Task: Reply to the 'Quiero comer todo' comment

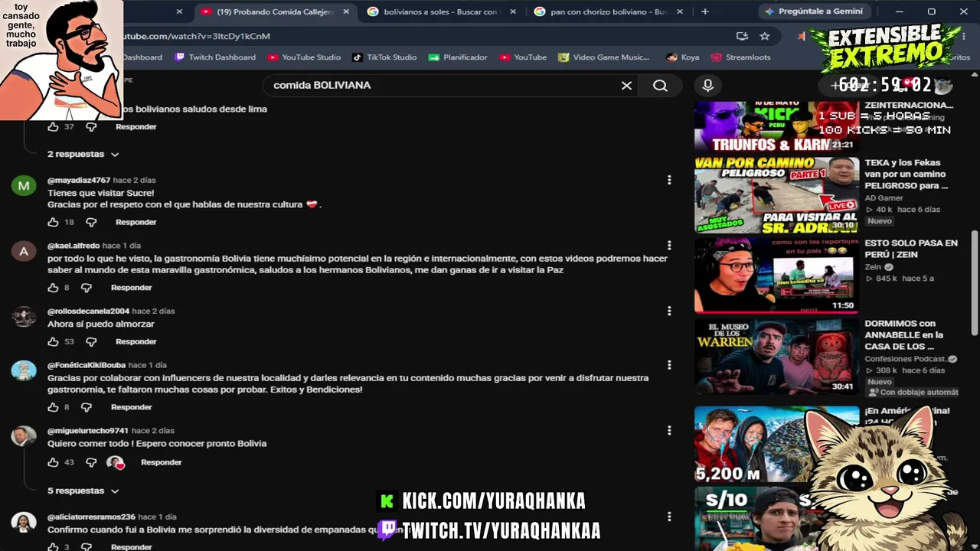Action: click(x=161, y=462)
